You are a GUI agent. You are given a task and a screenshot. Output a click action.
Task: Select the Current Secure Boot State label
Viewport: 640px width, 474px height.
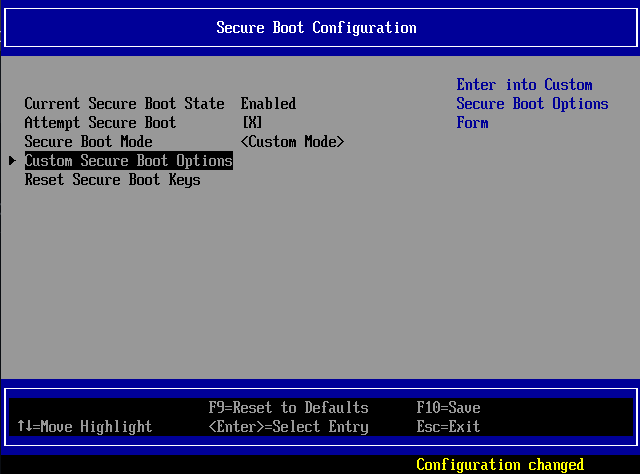124,104
